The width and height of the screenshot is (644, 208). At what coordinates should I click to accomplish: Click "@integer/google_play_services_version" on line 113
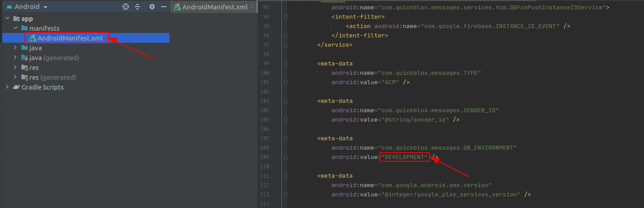(x=450, y=195)
